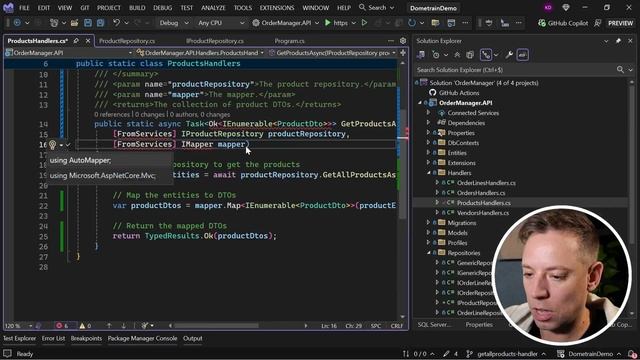Pin the Solution Explorer panel
Viewport: 640px width, 360px height.
618,41
